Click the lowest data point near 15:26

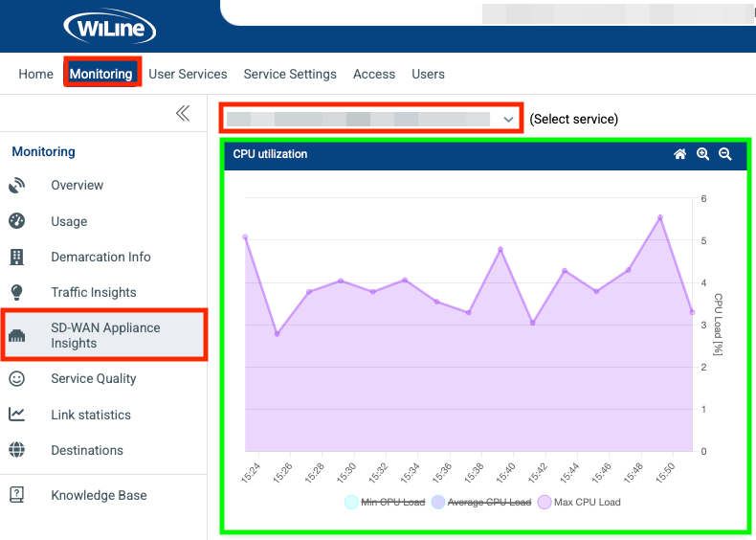point(277,334)
